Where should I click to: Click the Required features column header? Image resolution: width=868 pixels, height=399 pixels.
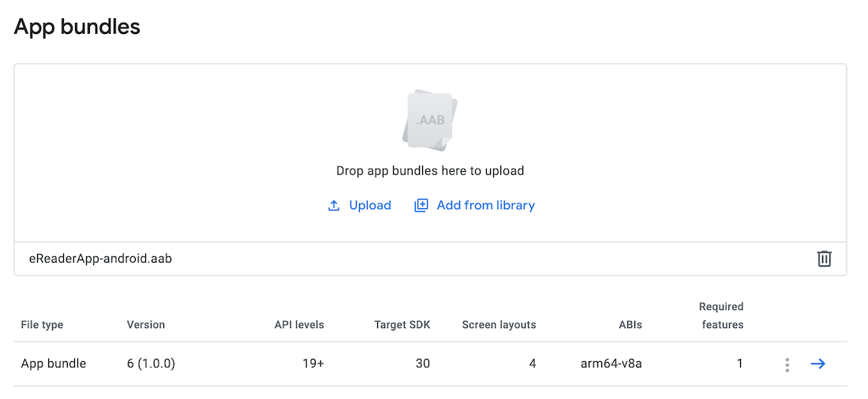pyautogui.click(x=721, y=315)
